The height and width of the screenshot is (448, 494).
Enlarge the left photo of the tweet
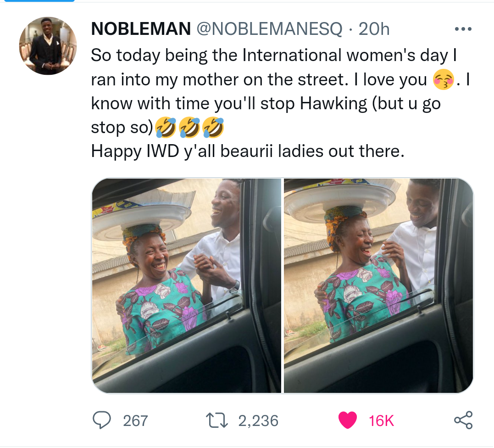point(186,285)
